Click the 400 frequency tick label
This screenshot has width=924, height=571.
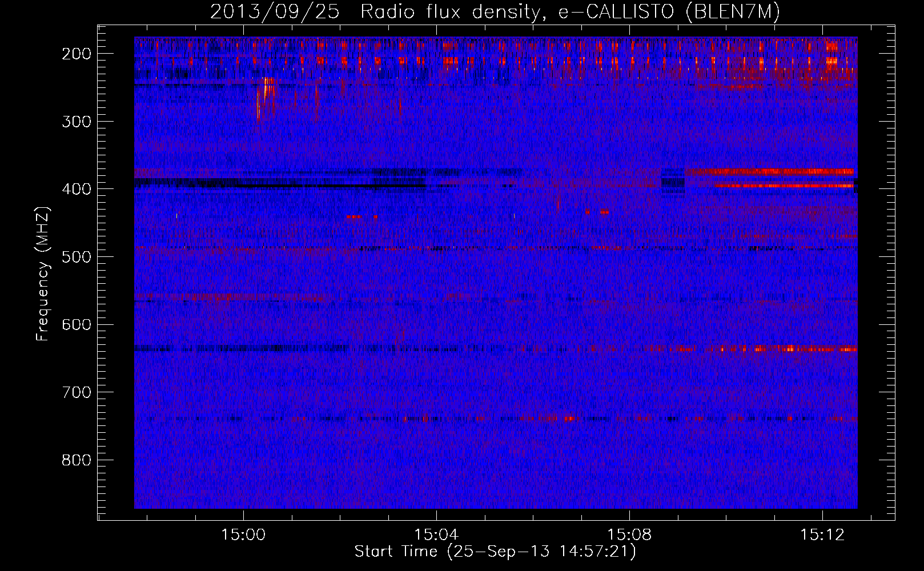point(76,189)
